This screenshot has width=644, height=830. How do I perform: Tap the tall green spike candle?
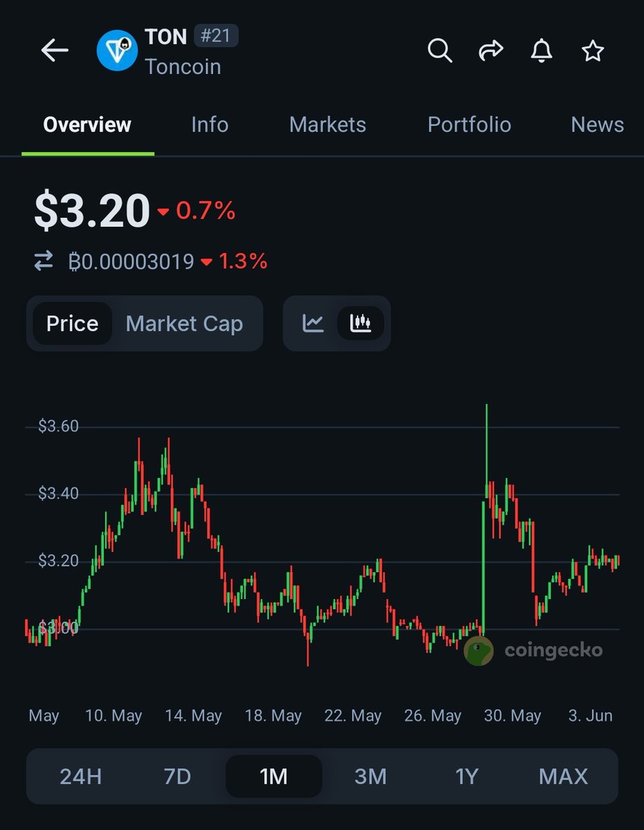(486, 450)
